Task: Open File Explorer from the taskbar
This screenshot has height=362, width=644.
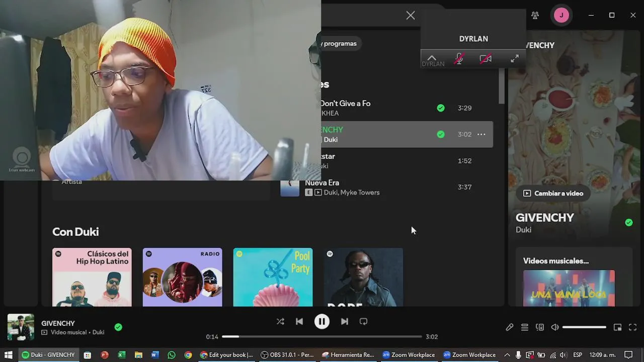Action: [138, 355]
